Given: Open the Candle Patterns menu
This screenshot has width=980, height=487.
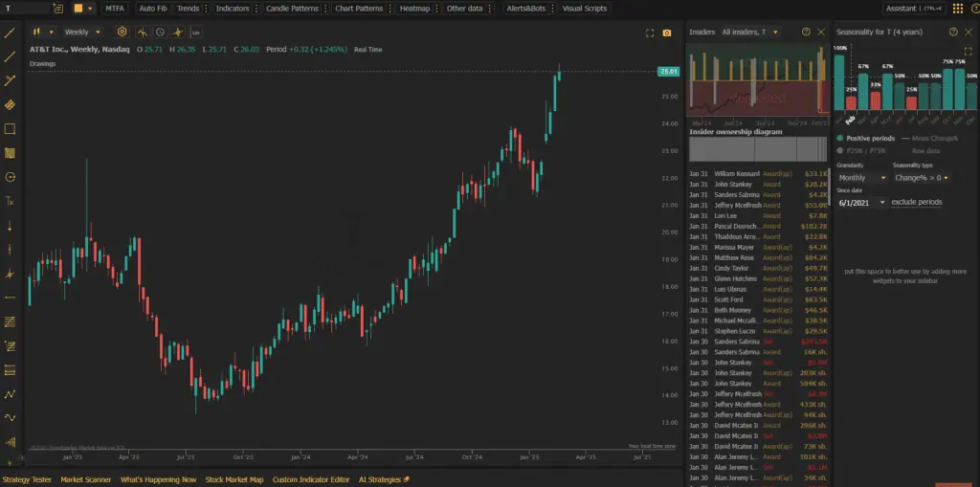Looking at the screenshot, I should point(292,9).
